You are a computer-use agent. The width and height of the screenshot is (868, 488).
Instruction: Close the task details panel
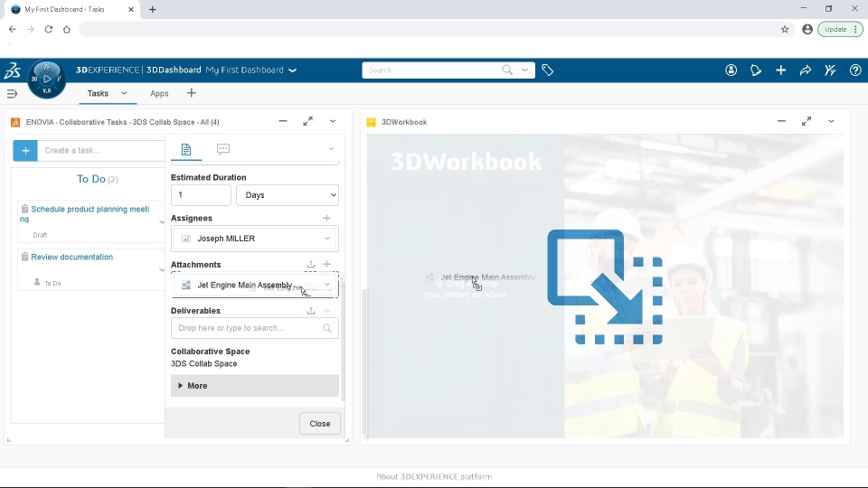[320, 423]
